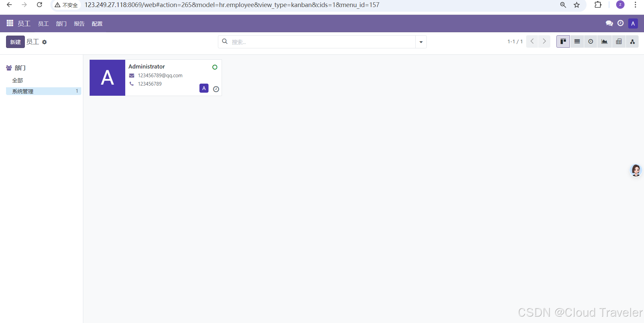Click the email 123456789@qq.com
This screenshot has width=644, height=323.
(160, 76)
